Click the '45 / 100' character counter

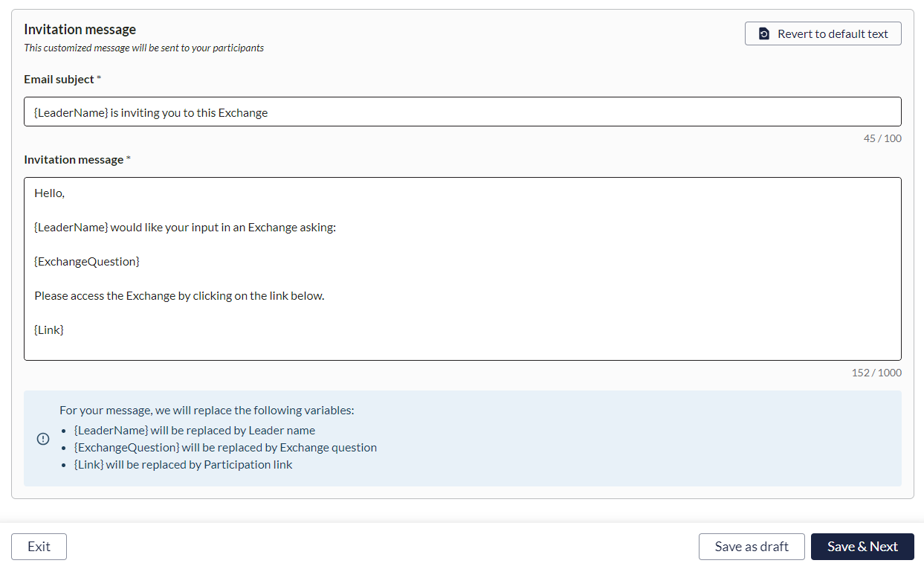click(882, 138)
